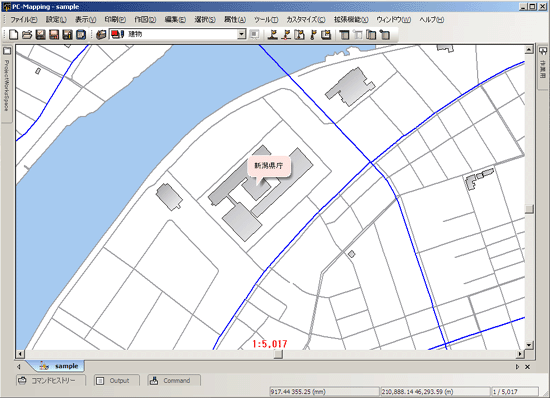The width and height of the screenshot is (550, 398).
Task: Open the 編集(E) menu
Action: point(175,20)
